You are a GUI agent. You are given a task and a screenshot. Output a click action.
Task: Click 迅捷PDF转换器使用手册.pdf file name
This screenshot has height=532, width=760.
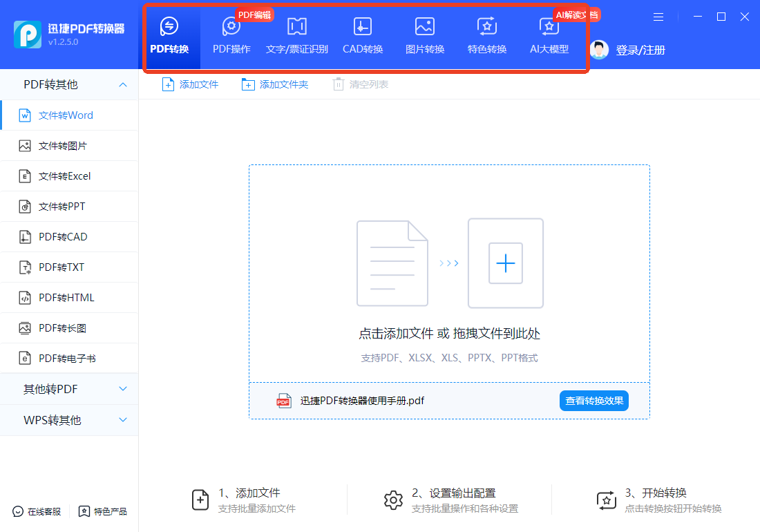[x=362, y=401]
